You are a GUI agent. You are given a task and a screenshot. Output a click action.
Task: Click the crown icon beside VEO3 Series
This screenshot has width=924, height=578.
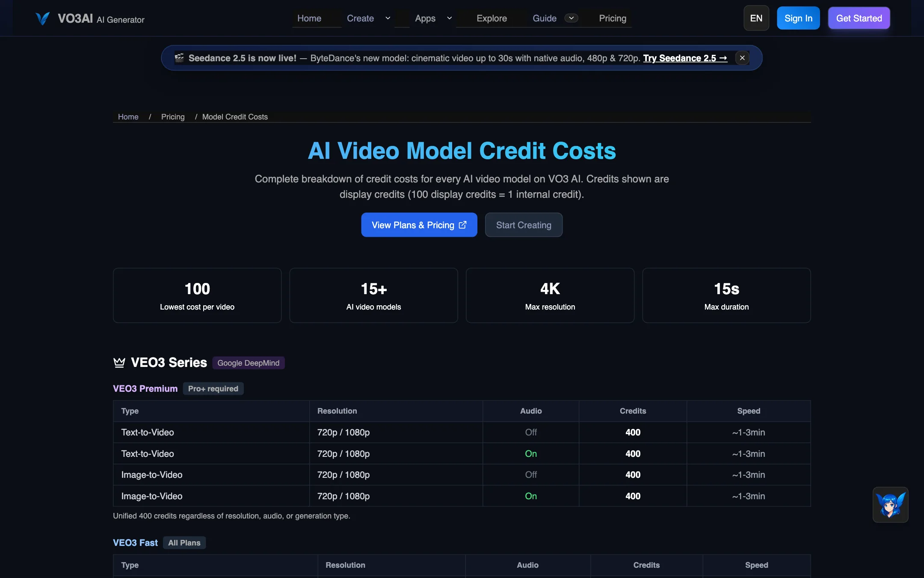pyautogui.click(x=119, y=363)
